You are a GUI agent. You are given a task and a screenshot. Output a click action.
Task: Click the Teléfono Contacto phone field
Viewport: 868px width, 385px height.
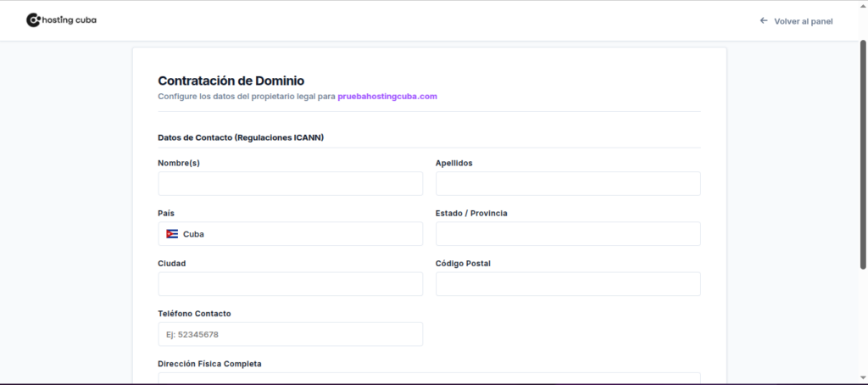(290, 334)
